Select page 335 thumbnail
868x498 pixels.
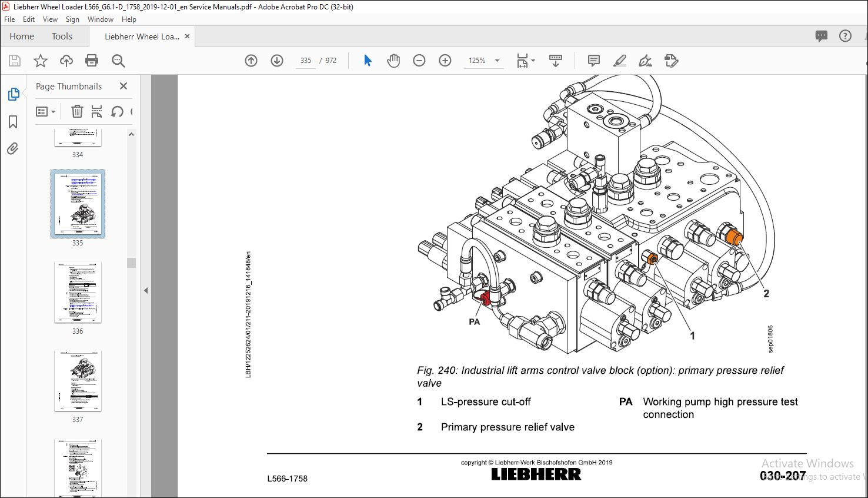point(78,204)
